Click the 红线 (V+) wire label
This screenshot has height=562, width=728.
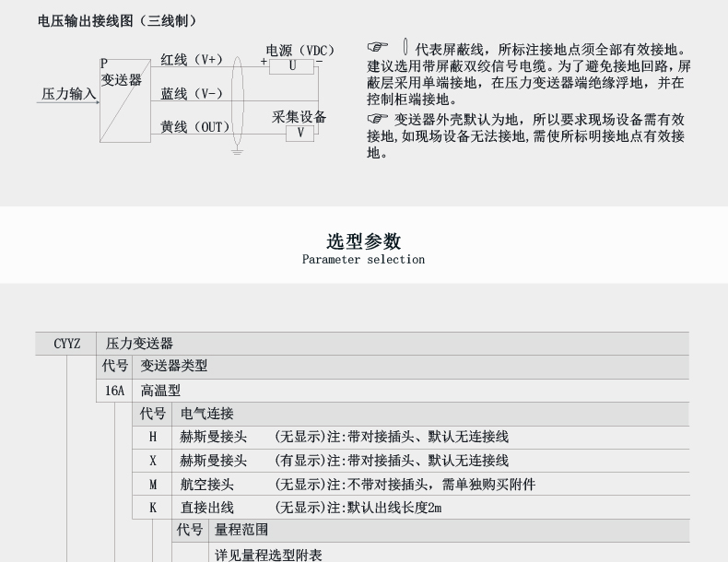click(x=192, y=60)
